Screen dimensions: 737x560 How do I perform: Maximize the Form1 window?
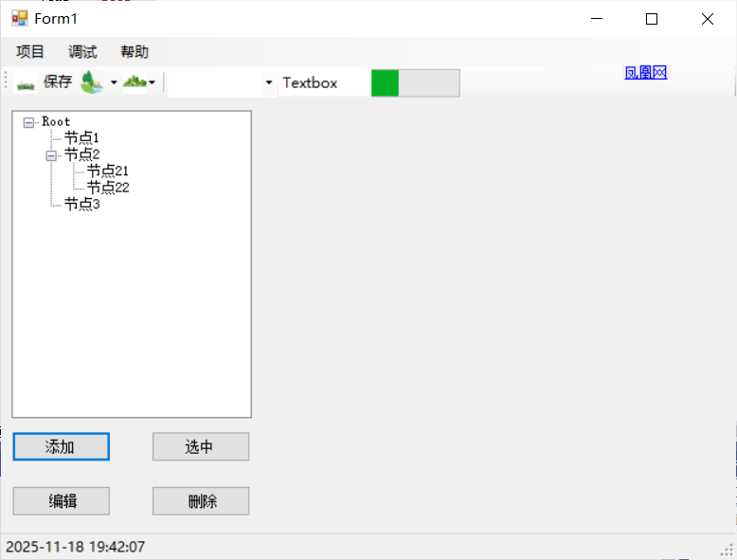click(652, 19)
